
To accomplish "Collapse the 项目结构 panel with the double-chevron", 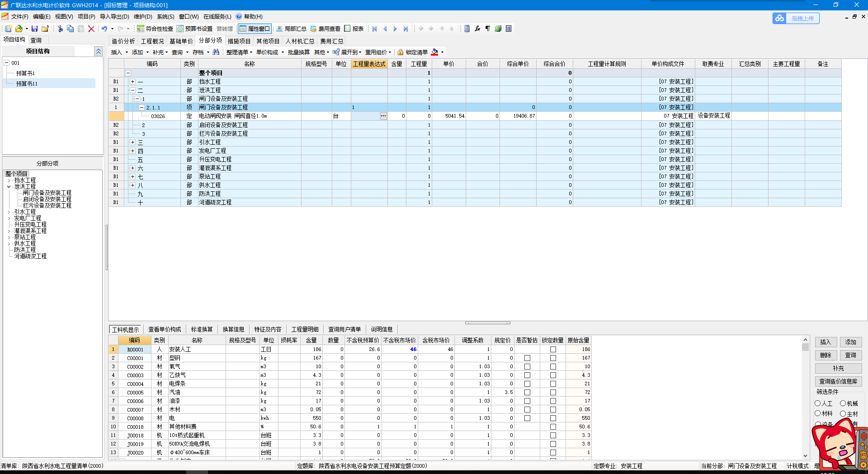I will (99, 51).
